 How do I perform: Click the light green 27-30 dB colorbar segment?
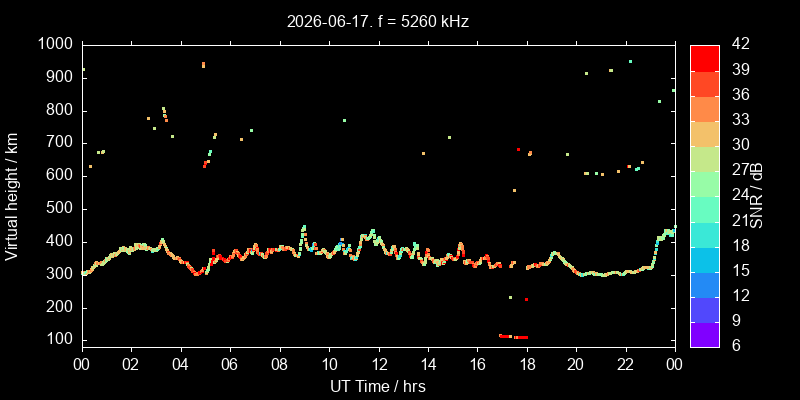(705, 159)
